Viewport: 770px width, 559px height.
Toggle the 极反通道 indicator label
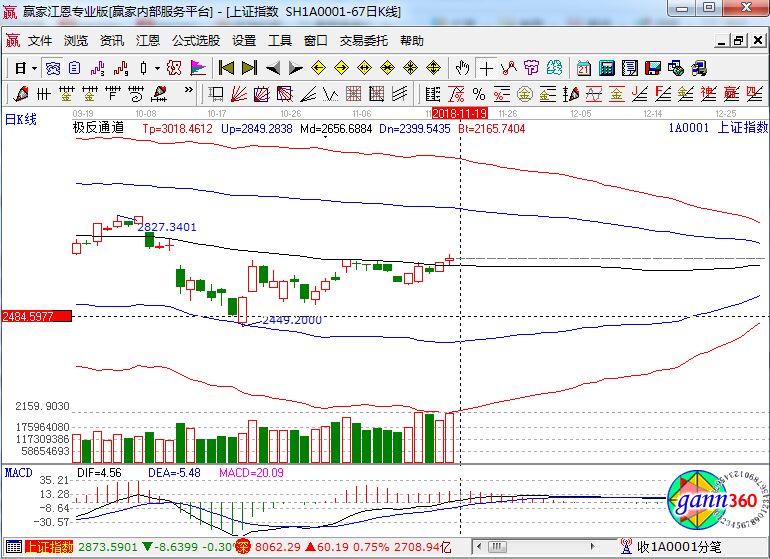click(x=98, y=128)
